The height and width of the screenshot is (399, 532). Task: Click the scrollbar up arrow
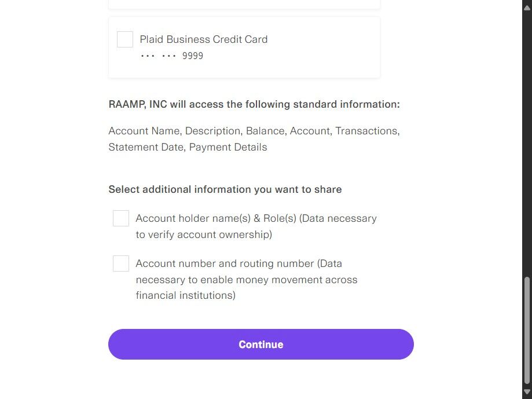[527, 5]
